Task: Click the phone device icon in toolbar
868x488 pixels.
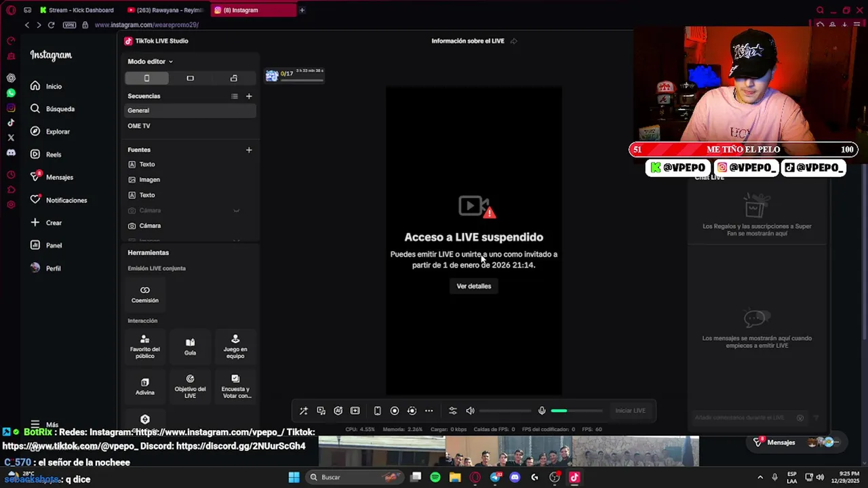Action: [x=377, y=411]
